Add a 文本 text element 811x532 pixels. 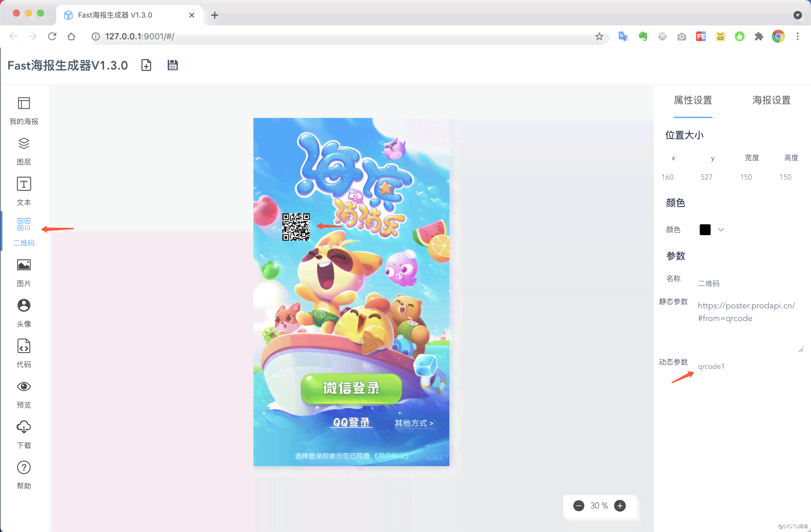[24, 192]
